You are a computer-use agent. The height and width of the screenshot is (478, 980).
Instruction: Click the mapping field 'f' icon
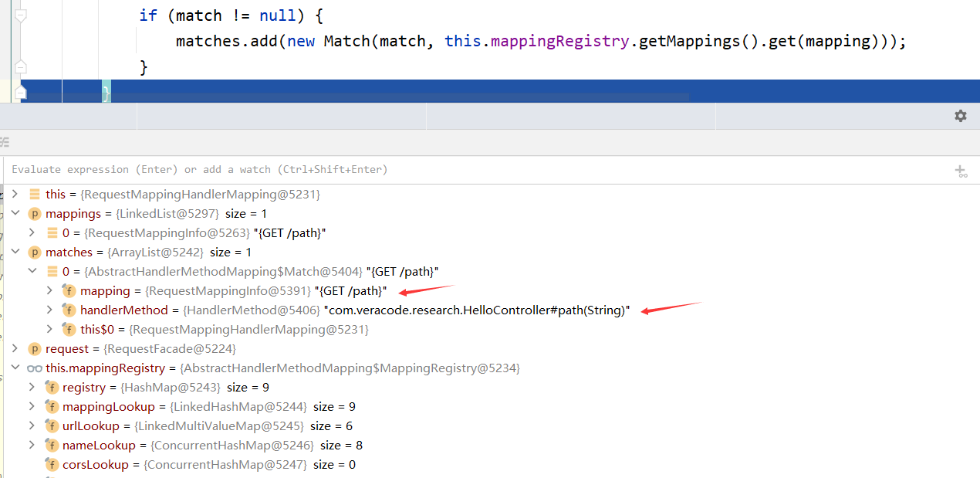pyautogui.click(x=69, y=290)
